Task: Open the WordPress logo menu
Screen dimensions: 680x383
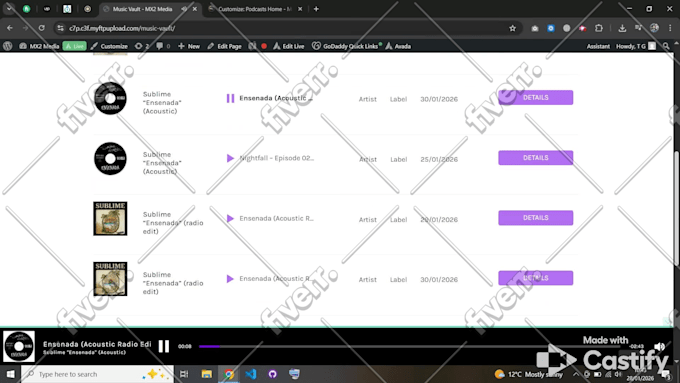Action: [x=7, y=46]
